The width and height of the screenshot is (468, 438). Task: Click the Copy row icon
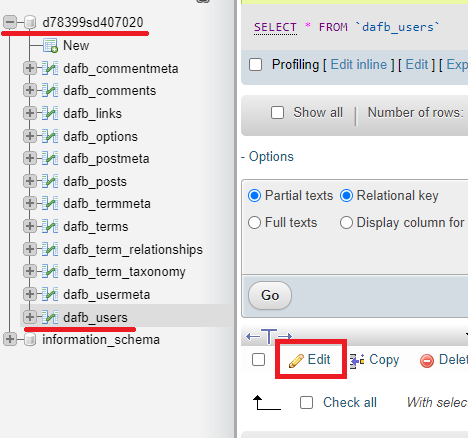357,361
